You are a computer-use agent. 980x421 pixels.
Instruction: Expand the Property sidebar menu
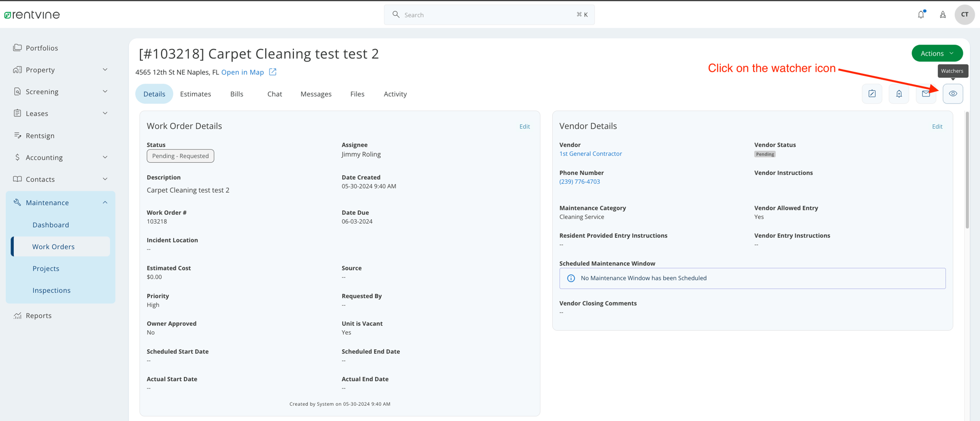click(60, 70)
